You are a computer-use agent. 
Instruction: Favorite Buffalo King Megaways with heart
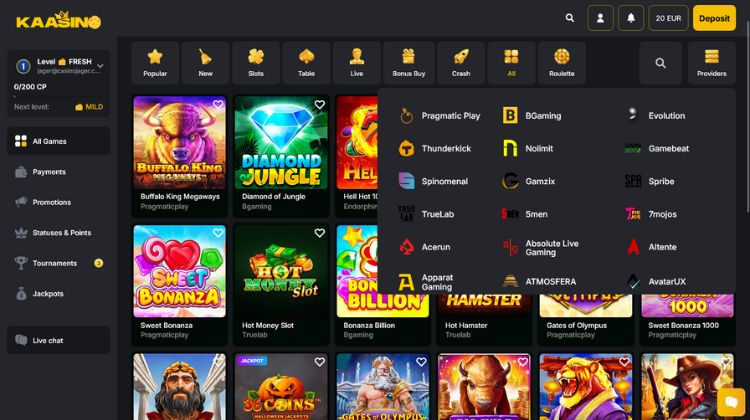(x=218, y=104)
